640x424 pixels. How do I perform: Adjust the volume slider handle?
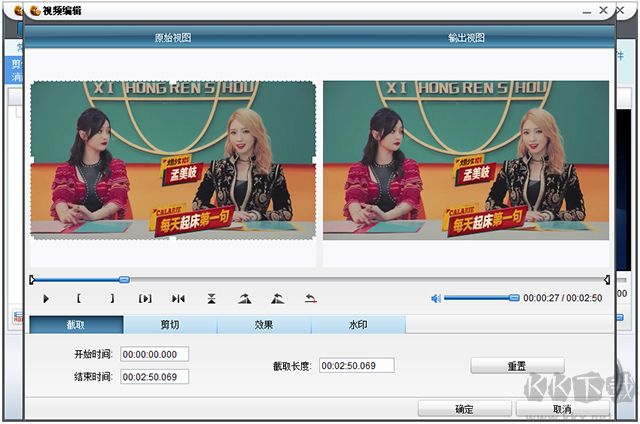pos(514,298)
